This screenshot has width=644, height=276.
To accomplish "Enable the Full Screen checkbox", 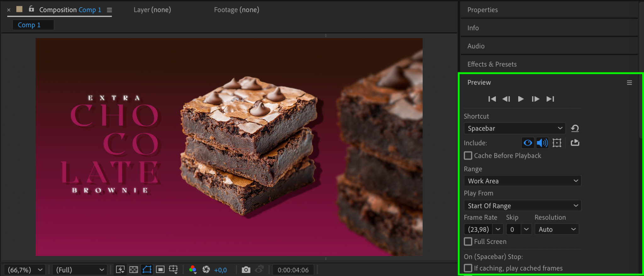I will (x=468, y=242).
